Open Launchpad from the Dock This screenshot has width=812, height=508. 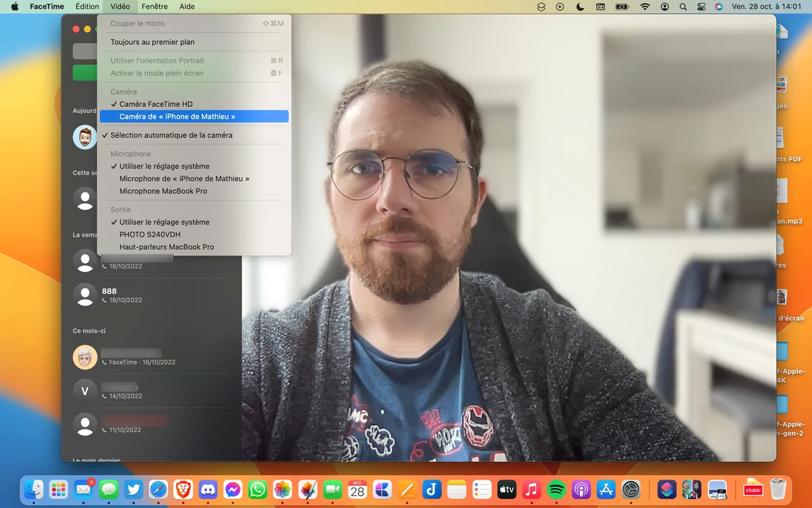58,489
